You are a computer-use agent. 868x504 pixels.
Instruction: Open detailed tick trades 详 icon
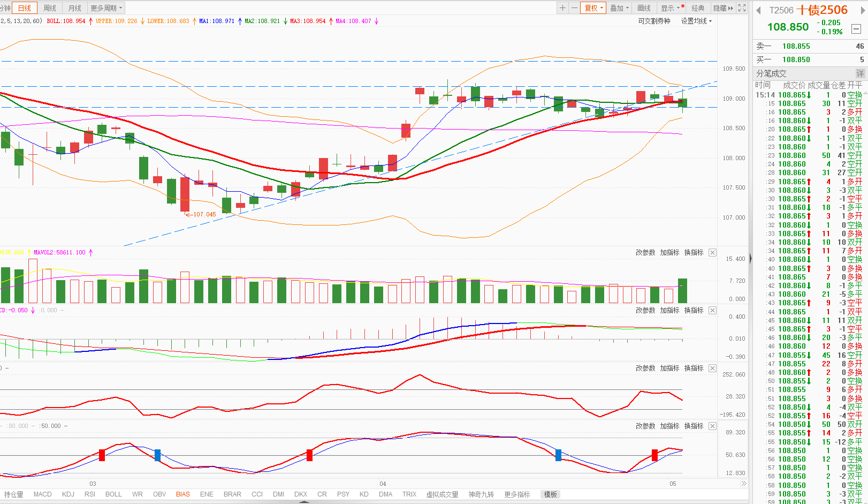860,73
